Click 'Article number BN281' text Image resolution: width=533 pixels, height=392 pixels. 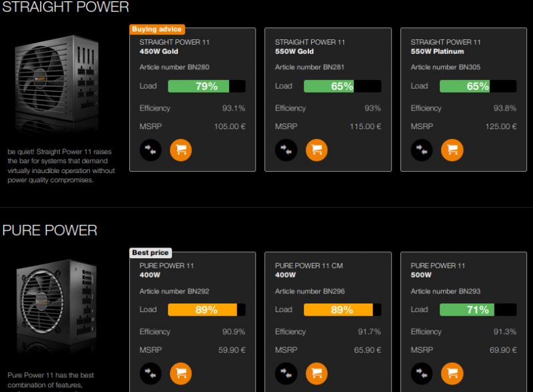pyautogui.click(x=310, y=67)
